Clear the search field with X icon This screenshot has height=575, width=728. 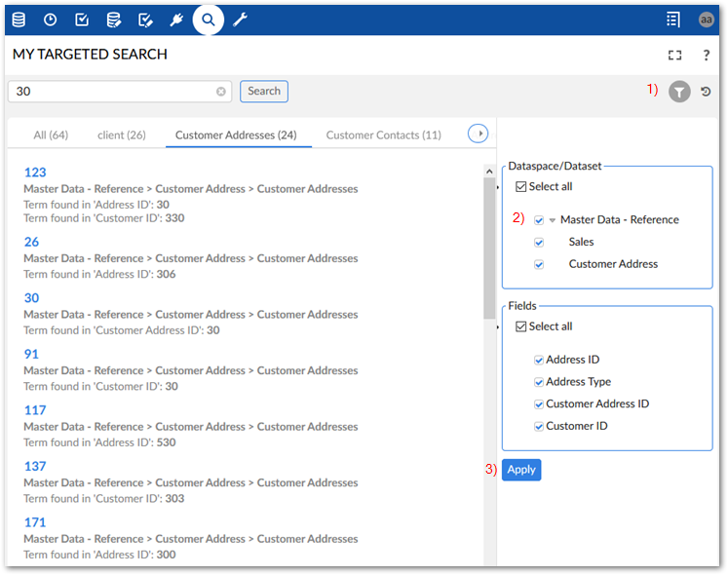(221, 92)
